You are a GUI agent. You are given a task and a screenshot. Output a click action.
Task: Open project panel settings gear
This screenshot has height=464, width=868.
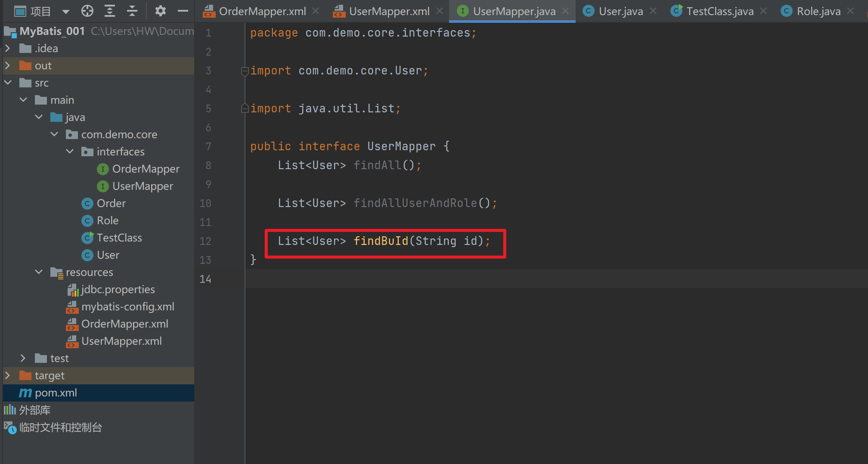(x=161, y=11)
